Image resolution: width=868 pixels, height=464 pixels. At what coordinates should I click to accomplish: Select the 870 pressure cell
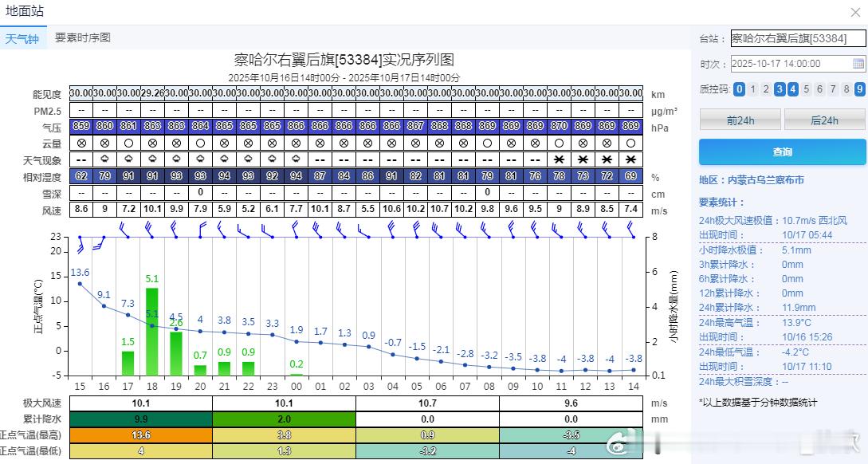pyautogui.click(x=559, y=126)
